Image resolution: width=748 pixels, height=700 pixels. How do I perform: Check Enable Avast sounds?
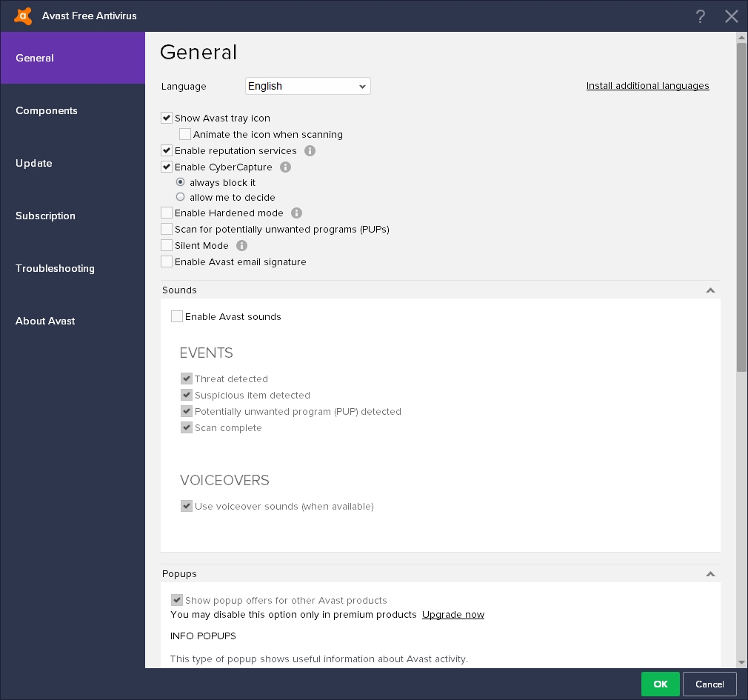(x=177, y=316)
